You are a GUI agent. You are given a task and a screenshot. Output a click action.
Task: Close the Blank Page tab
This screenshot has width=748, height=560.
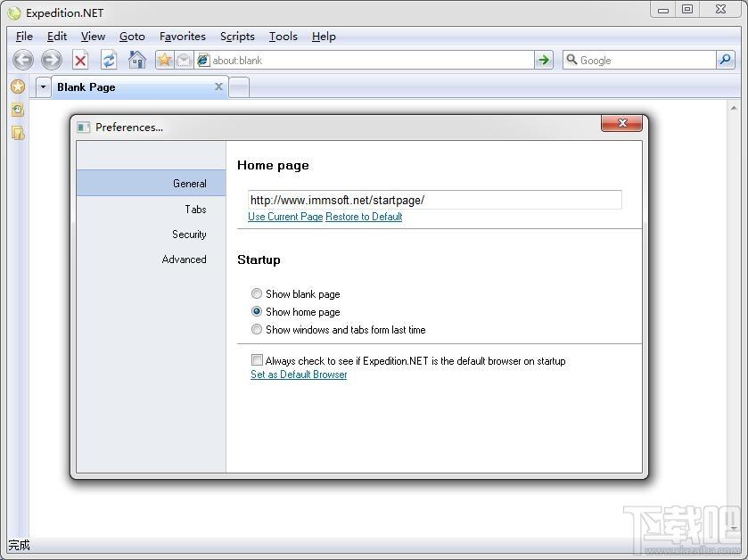(x=218, y=86)
